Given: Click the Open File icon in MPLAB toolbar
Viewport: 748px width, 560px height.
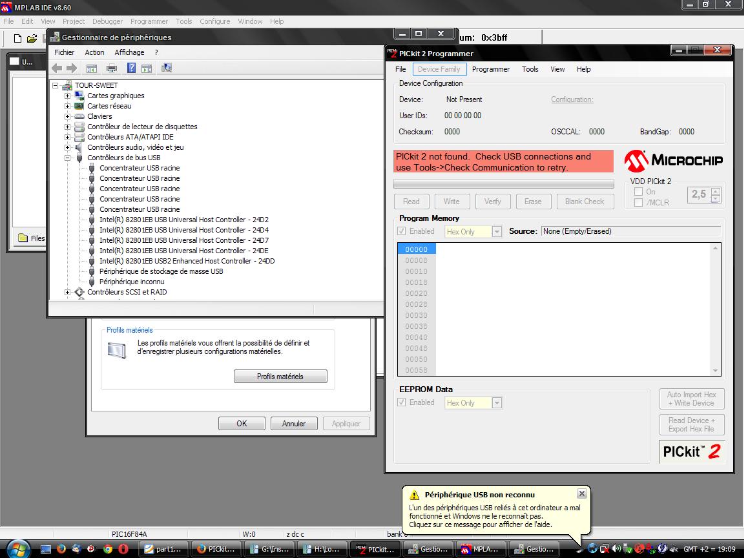Looking at the screenshot, I should [32, 39].
